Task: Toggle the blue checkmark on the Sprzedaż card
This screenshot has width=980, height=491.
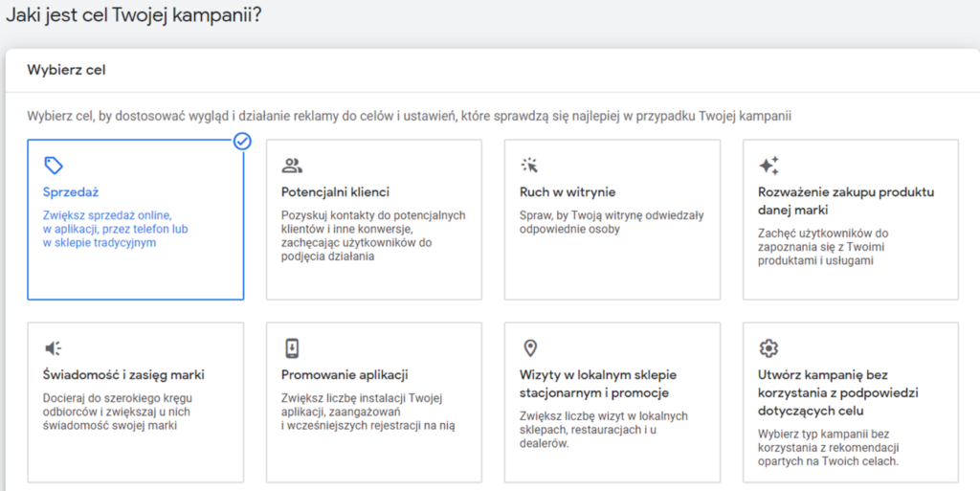Action: point(242,142)
